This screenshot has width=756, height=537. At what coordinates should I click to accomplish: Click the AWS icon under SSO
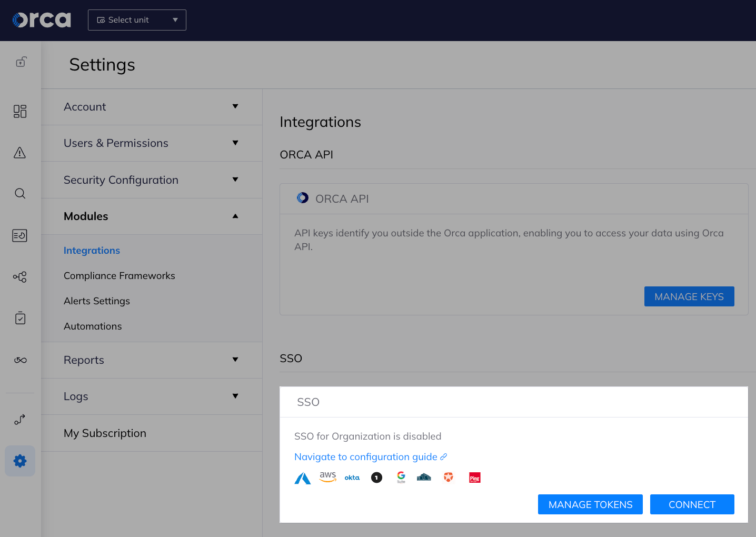click(327, 477)
